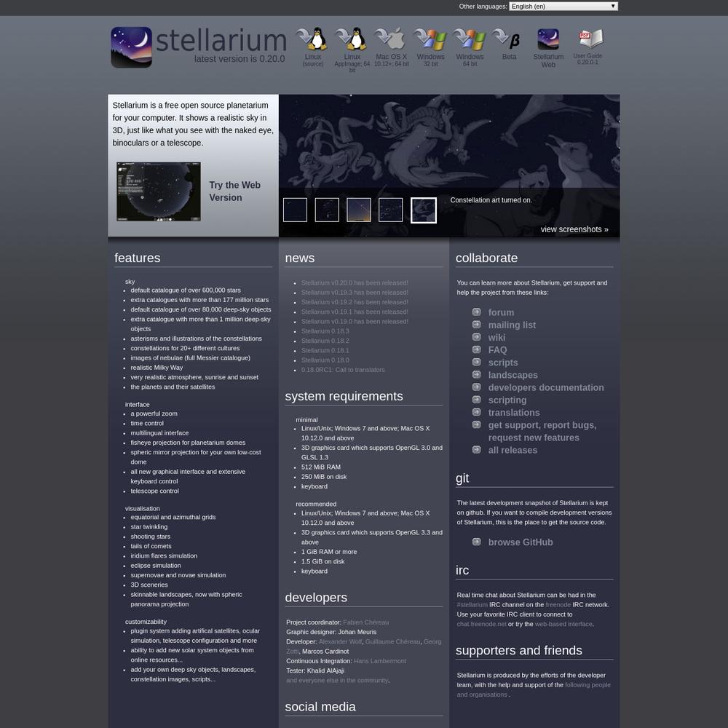Open the web version preview thumbnail
The image size is (728, 728).
[x=159, y=191]
